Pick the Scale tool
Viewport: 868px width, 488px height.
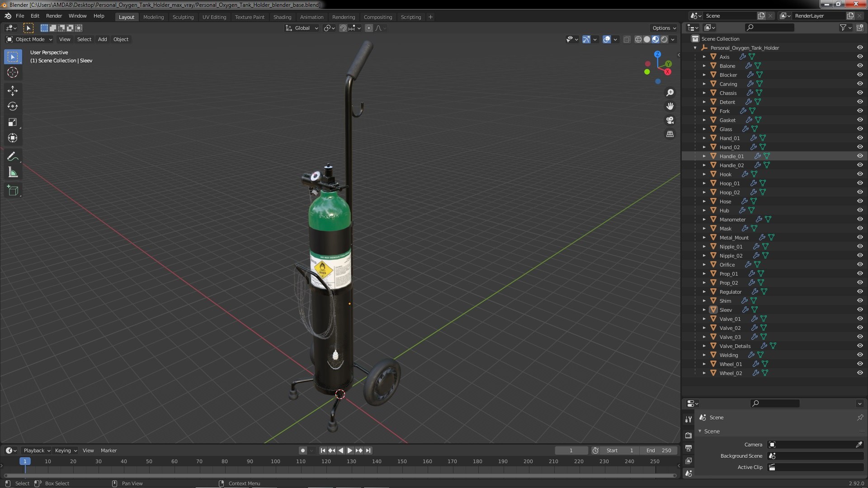(x=13, y=122)
